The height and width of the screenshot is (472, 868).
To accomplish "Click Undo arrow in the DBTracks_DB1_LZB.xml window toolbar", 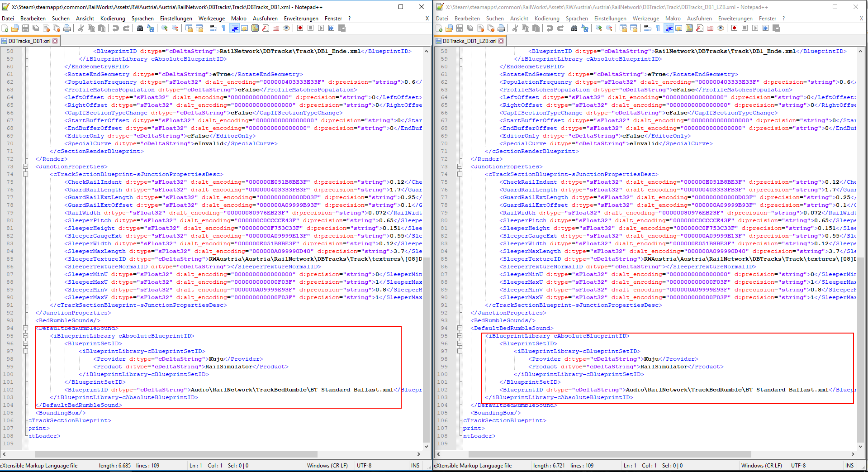I will [x=550, y=28].
